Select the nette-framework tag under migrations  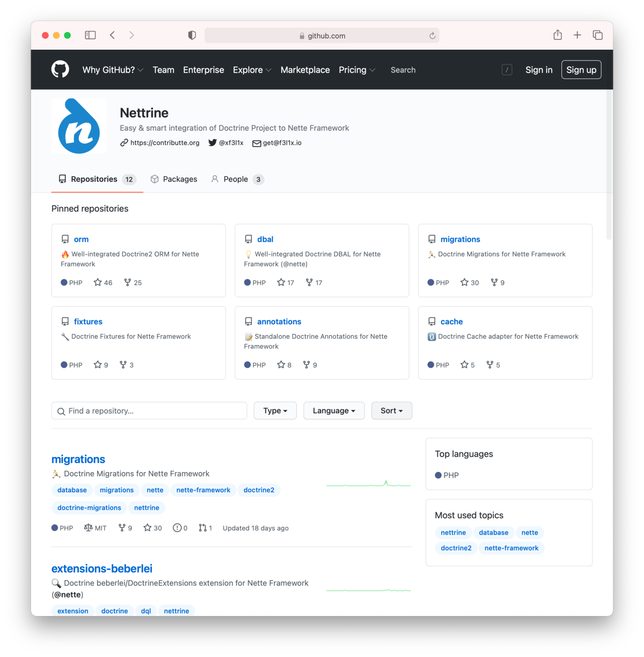(x=203, y=490)
